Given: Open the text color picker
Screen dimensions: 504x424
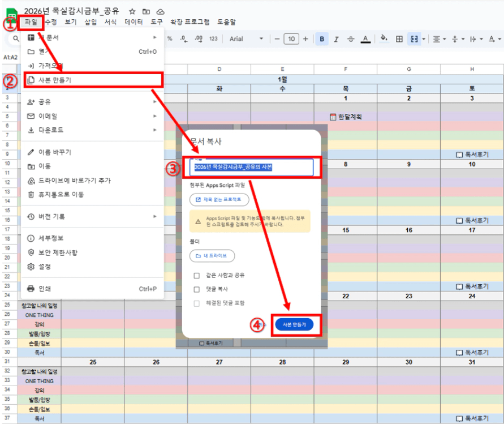Looking at the screenshot, I should 365,39.
